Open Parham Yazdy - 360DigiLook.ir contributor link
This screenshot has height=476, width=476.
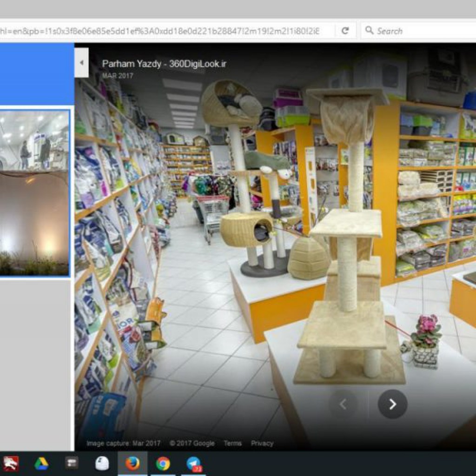point(164,64)
